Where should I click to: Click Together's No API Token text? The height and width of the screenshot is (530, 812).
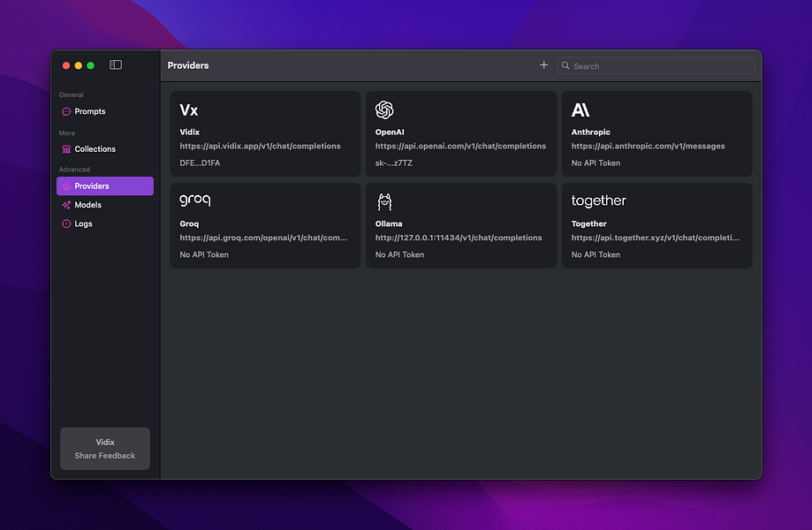(596, 254)
